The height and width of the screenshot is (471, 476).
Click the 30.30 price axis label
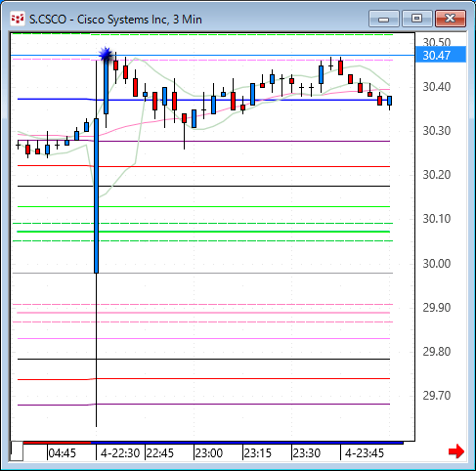pyautogui.click(x=437, y=131)
